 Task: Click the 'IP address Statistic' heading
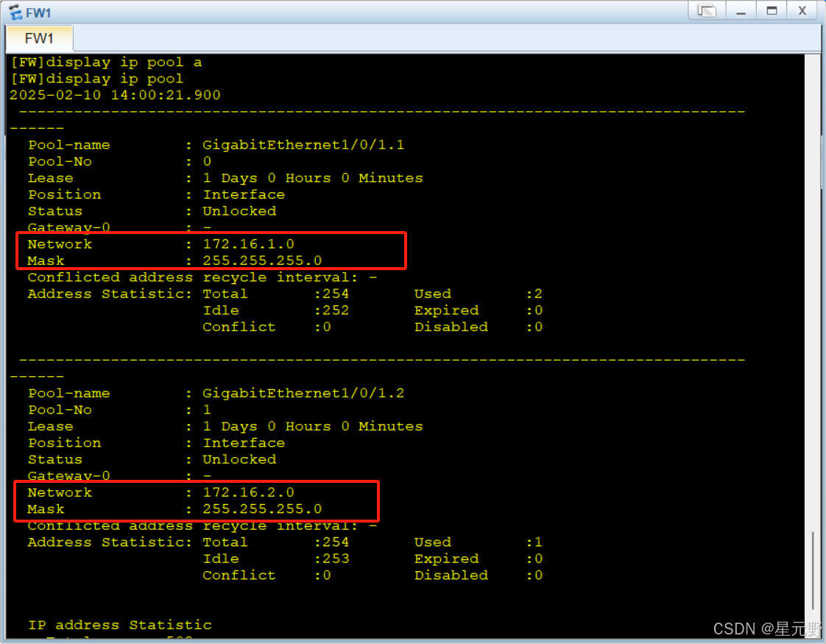click(x=119, y=625)
